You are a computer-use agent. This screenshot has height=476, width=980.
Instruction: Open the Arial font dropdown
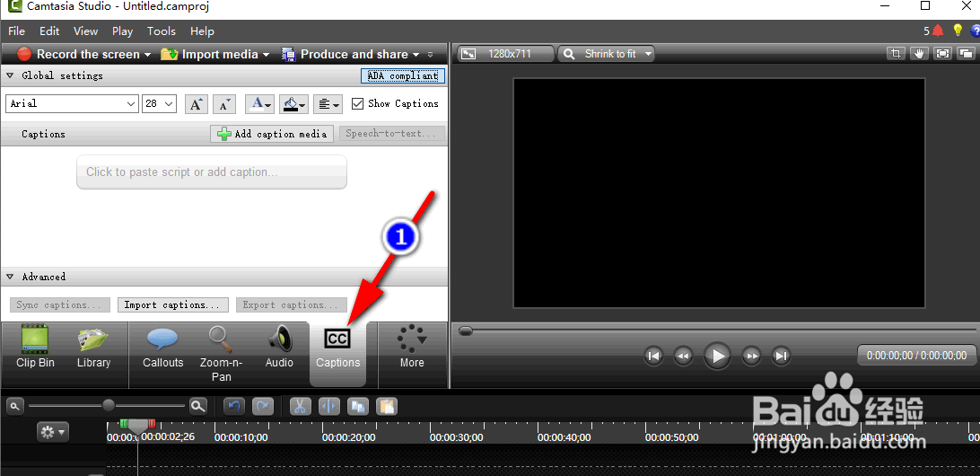click(x=72, y=104)
